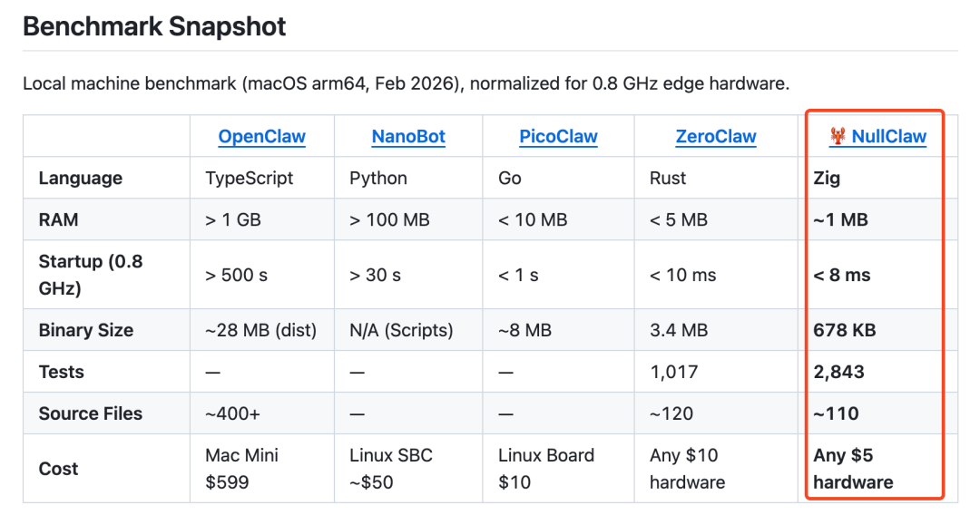Click the Source Files row label
This screenshot has height=515, width=980.
tap(91, 413)
